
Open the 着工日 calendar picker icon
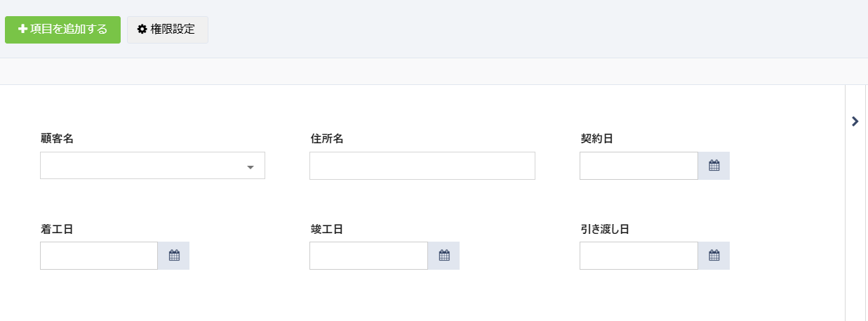click(x=174, y=256)
